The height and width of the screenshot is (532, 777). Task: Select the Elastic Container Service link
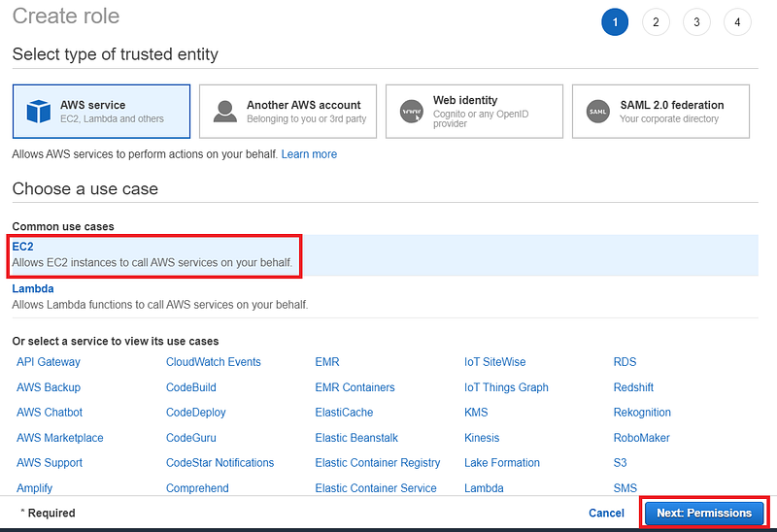click(376, 488)
